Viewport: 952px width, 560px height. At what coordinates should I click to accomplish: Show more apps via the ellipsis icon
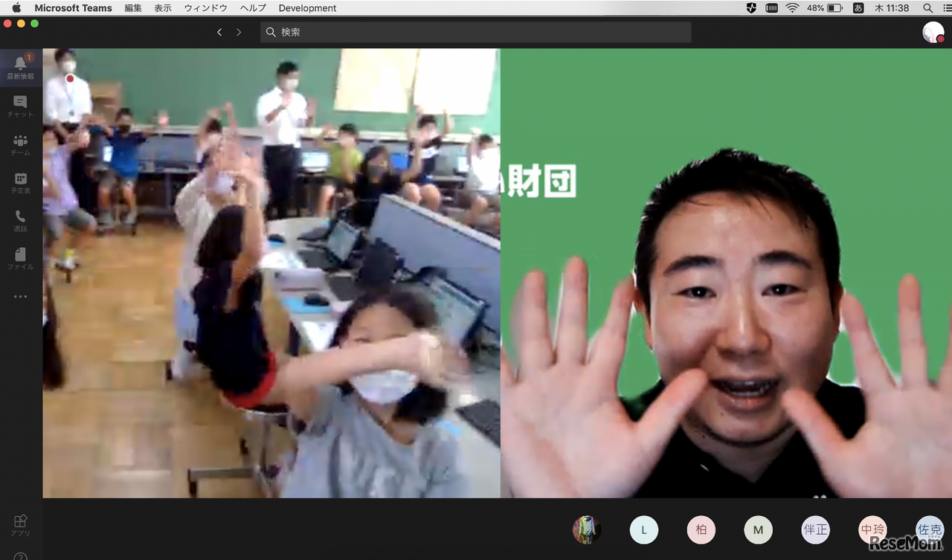coord(20,297)
